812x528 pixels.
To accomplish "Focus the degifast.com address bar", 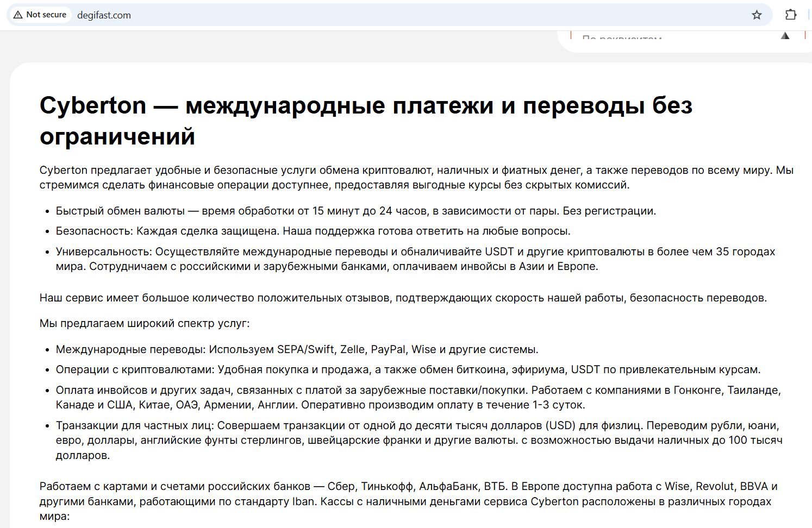I will coord(389,15).
